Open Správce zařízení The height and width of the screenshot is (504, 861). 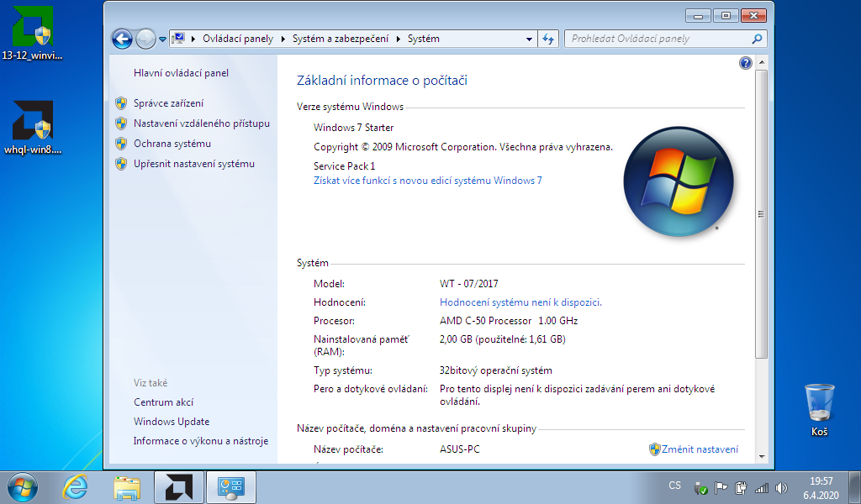168,103
